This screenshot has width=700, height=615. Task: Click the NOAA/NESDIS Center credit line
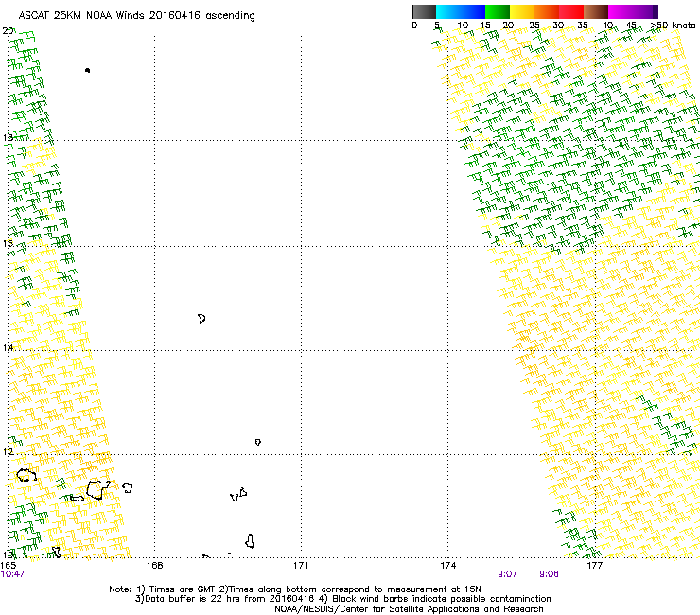(x=409, y=609)
